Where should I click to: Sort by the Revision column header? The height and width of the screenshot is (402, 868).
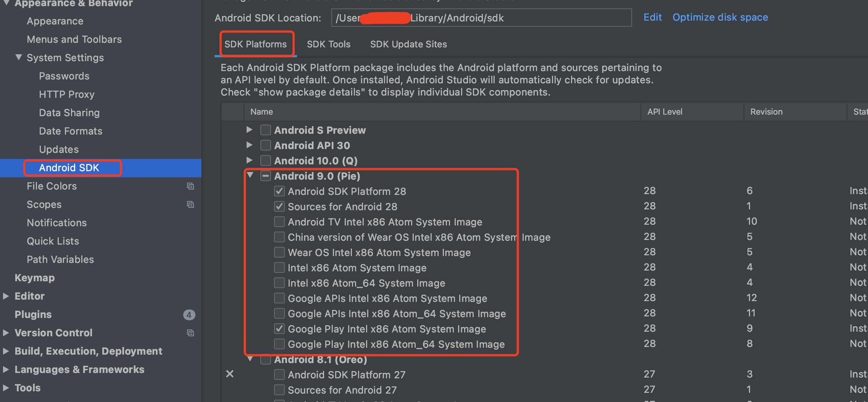(x=795, y=112)
